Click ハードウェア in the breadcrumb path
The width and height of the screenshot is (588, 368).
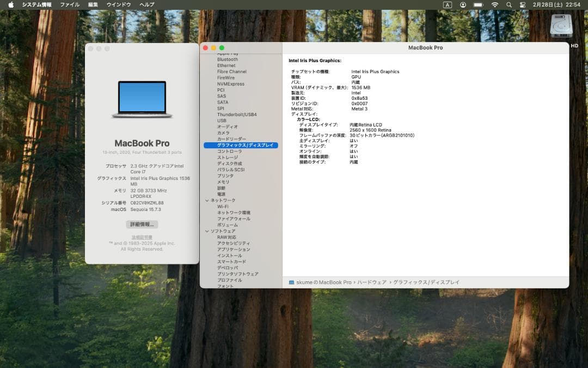pyautogui.click(x=372, y=282)
